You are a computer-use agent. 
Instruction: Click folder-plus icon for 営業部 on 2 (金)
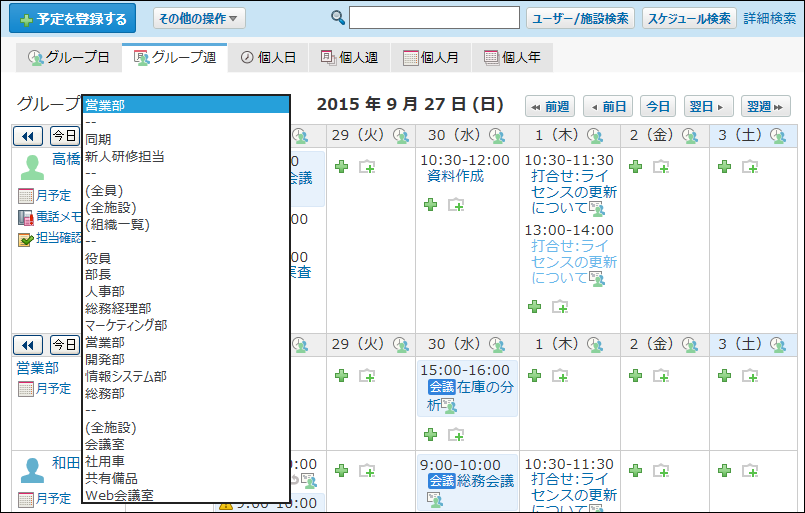(x=661, y=375)
